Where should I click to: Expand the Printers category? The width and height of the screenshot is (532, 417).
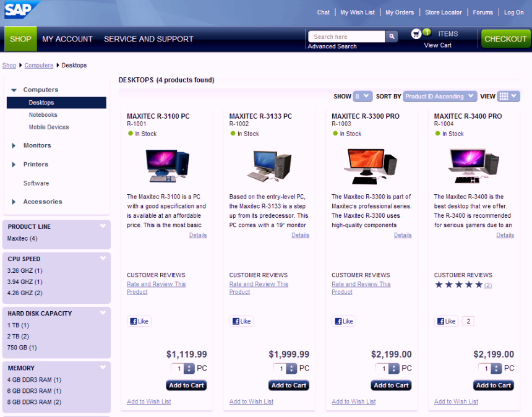pyautogui.click(x=14, y=165)
